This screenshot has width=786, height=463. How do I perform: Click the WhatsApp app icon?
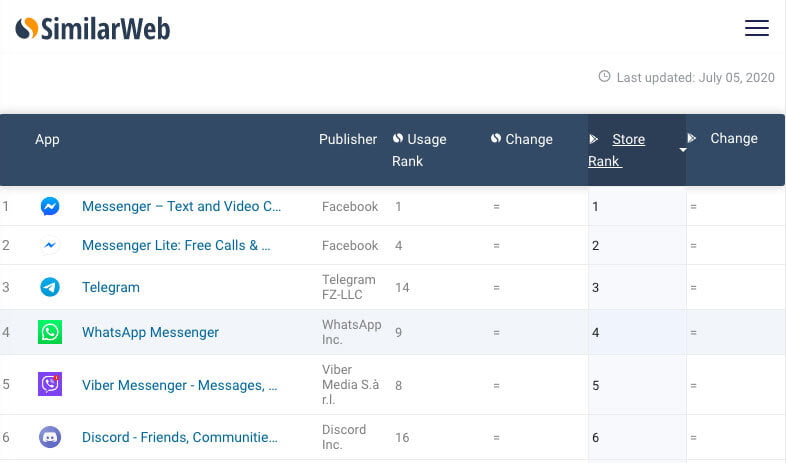[50, 332]
